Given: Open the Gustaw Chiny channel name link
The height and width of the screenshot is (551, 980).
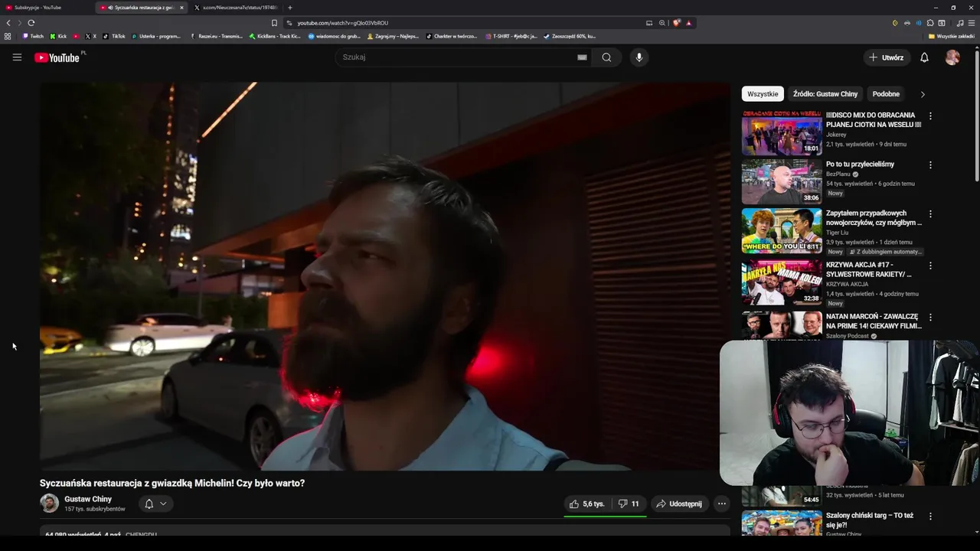Looking at the screenshot, I should pyautogui.click(x=88, y=499).
